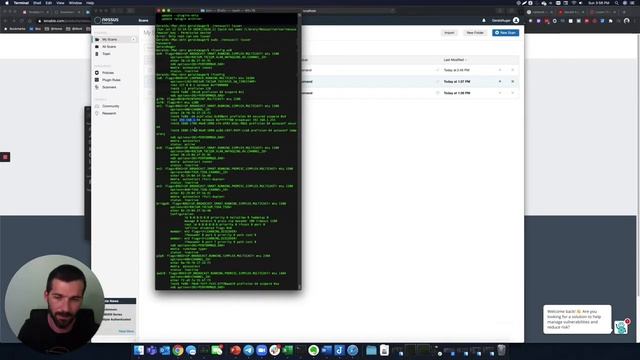Open the Trash in the Dock
The image size is (640, 360).
502,350
